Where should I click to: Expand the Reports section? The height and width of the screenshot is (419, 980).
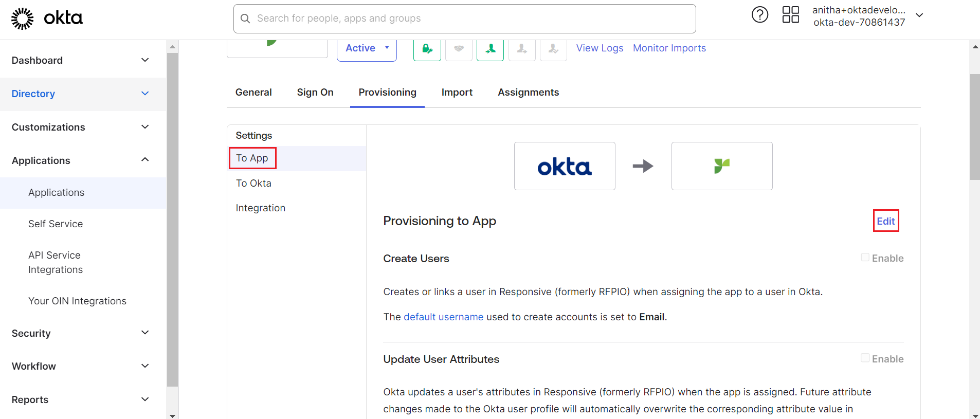pos(83,399)
